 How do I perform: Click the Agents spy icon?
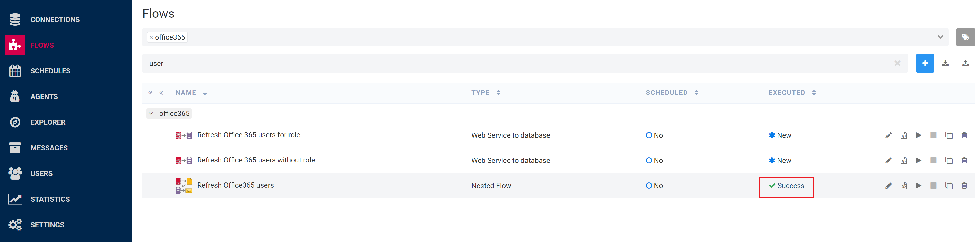(15, 96)
